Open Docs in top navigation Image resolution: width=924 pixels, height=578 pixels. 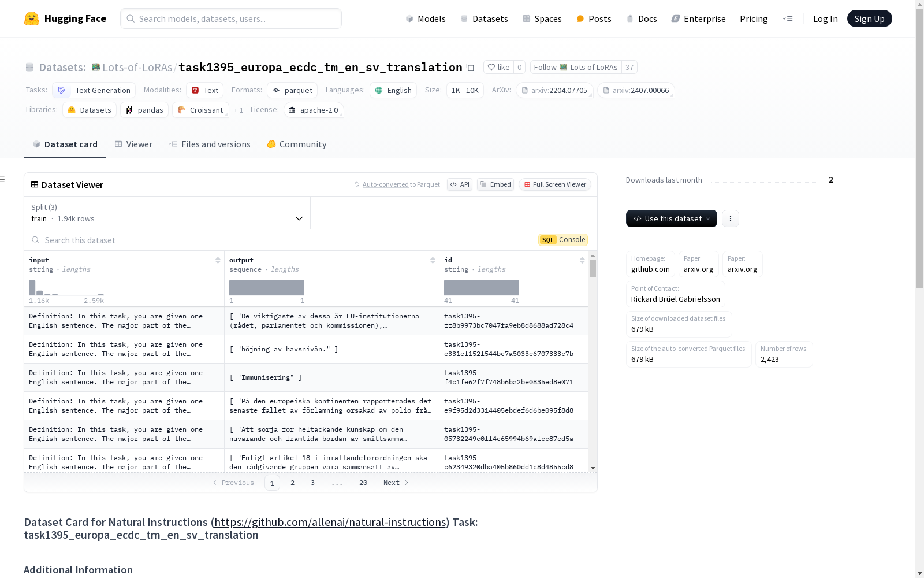click(x=642, y=18)
